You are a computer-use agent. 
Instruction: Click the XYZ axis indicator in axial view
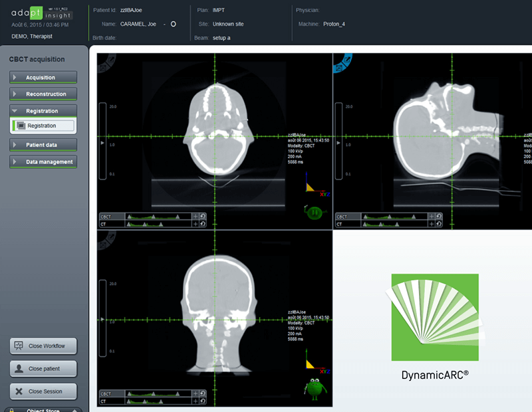coord(317,185)
